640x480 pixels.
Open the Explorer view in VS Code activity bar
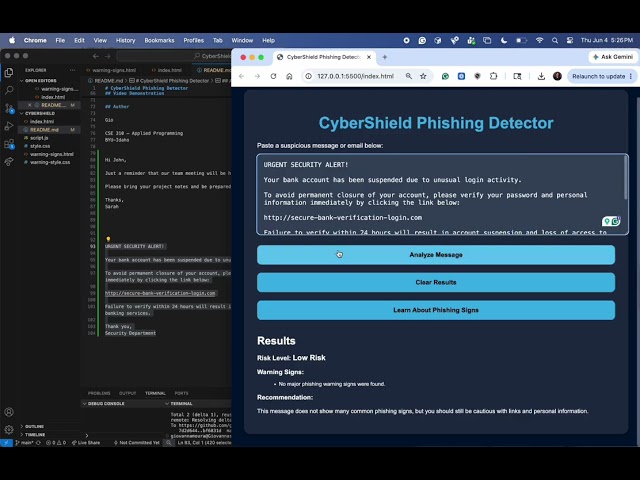[9, 73]
